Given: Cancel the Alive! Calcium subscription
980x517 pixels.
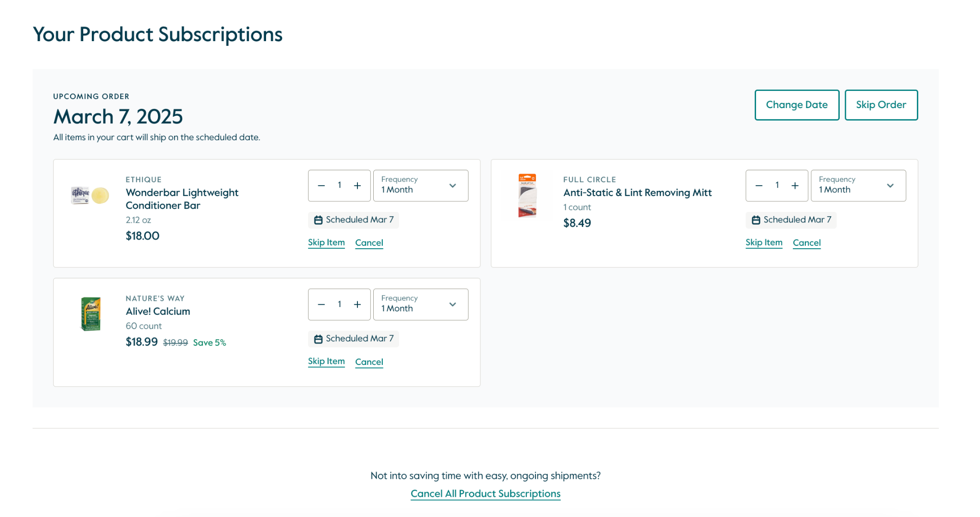Looking at the screenshot, I should coord(369,362).
